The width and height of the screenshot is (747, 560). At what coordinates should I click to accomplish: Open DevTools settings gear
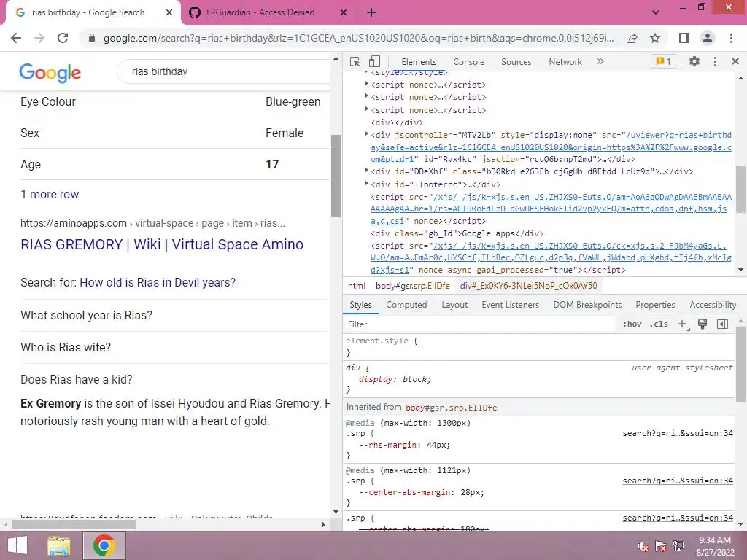point(694,61)
